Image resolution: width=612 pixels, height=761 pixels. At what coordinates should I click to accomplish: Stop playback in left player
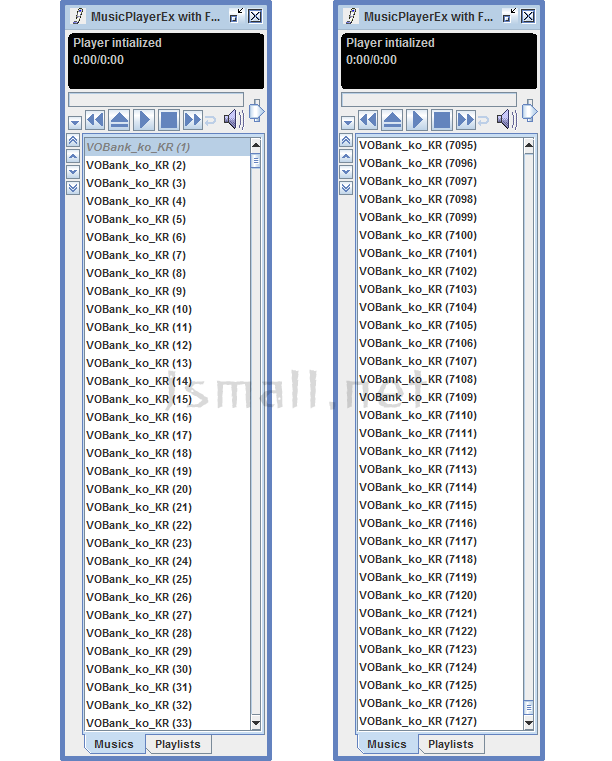point(168,120)
